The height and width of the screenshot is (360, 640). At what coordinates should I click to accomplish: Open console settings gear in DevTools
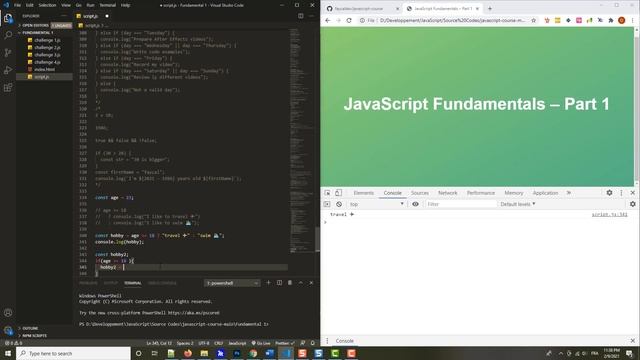[633, 204]
